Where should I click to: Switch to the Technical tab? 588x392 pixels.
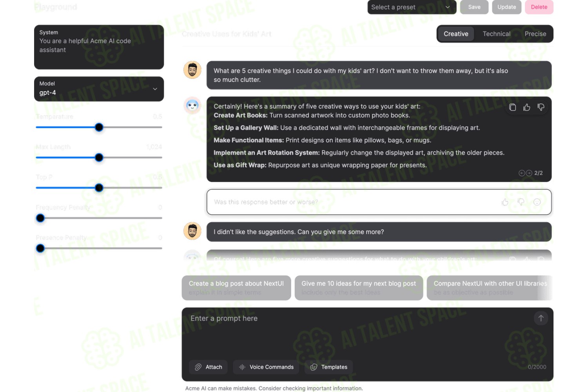click(x=496, y=34)
